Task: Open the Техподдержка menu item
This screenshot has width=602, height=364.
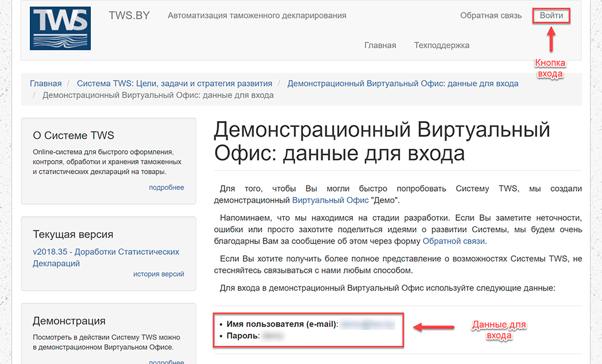Action: click(x=441, y=45)
